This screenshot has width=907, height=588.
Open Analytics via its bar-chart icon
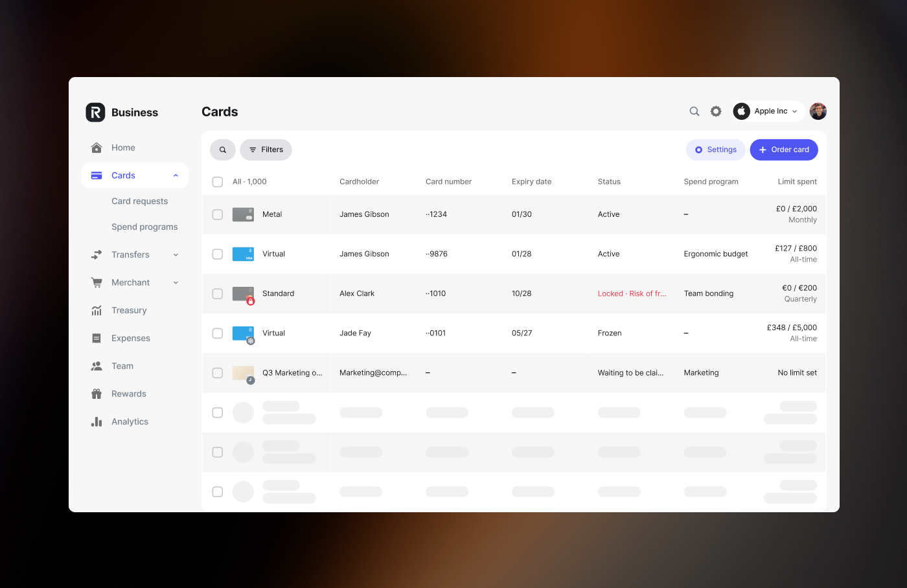[x=96, y=422]
